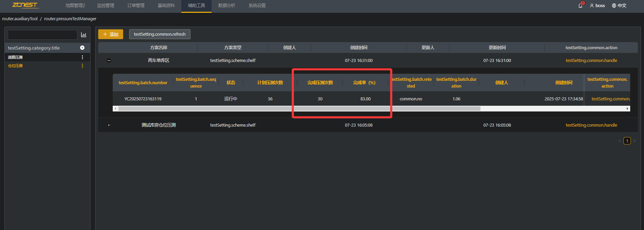Click the 方案名称 column header
644x230 pixels.
tap(159, 48)
